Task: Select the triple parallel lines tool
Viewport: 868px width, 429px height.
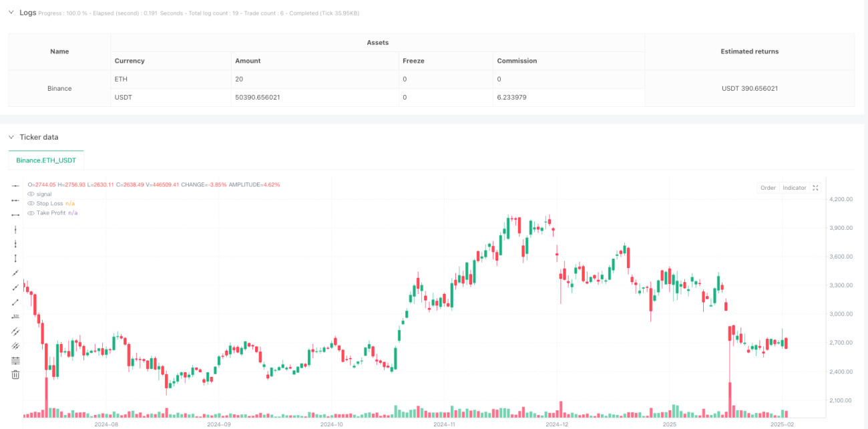Action: point(15,345)
